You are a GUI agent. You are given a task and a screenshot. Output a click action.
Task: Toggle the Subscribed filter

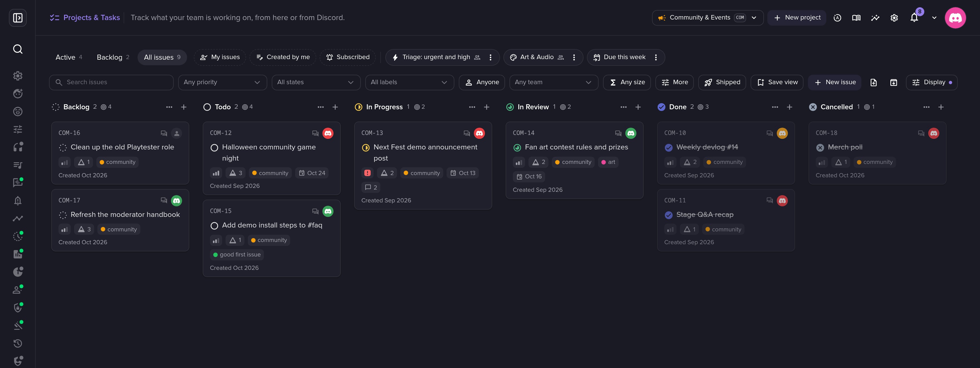click(348, 57)
